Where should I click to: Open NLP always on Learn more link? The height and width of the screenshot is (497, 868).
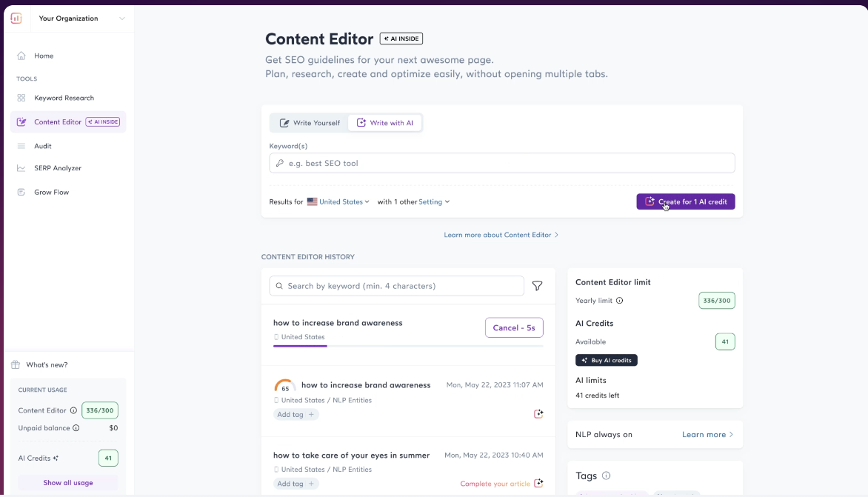[x=707, y=435]
